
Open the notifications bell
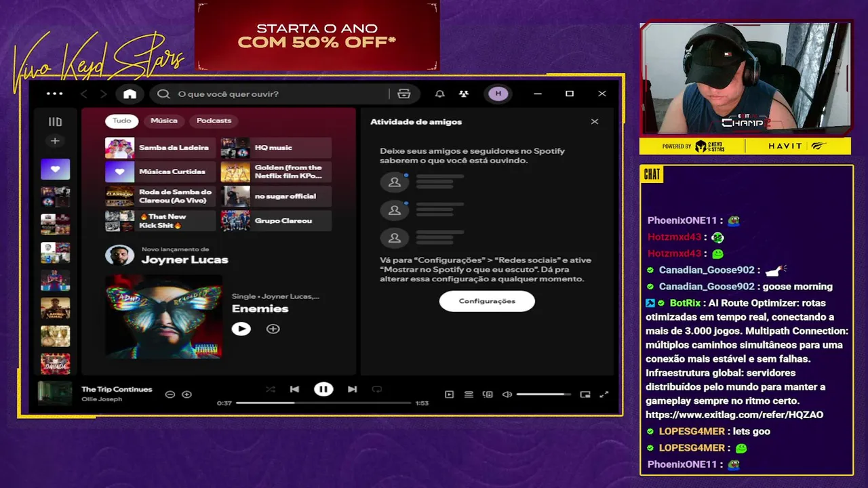tap(439, 94)
